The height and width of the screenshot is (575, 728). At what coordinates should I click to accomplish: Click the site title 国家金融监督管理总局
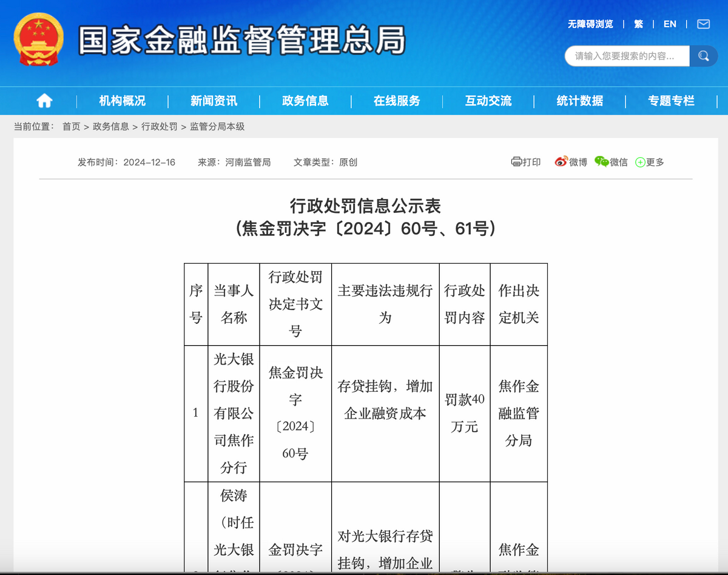click(x=241, y=40)
